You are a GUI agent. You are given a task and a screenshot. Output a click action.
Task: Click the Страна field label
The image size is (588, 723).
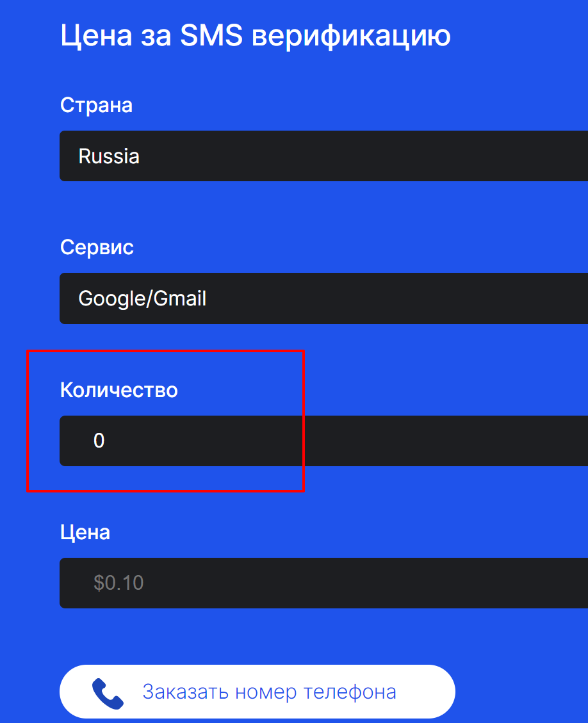[96, 105]
